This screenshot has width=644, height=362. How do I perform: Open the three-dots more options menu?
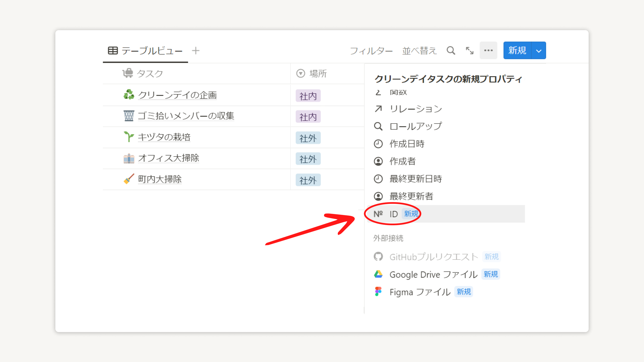tap(488, 50)
